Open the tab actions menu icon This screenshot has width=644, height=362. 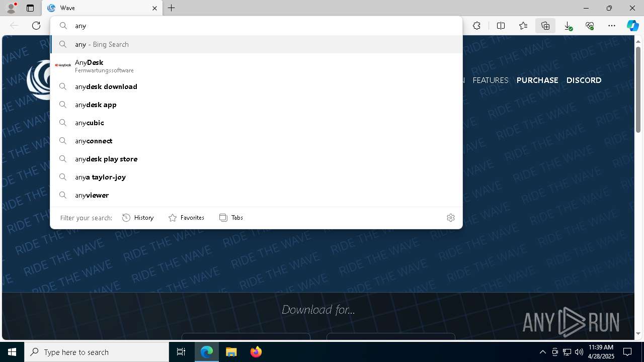pos(30,8)
